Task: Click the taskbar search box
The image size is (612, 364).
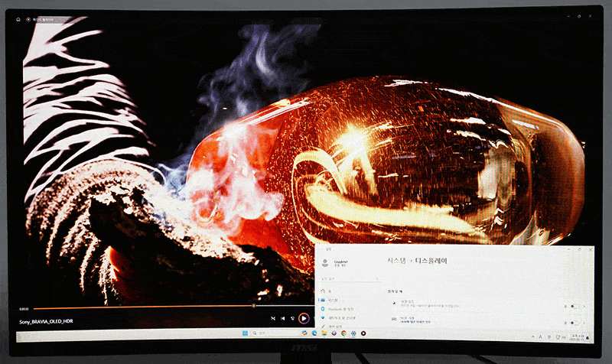Action: 274,333
